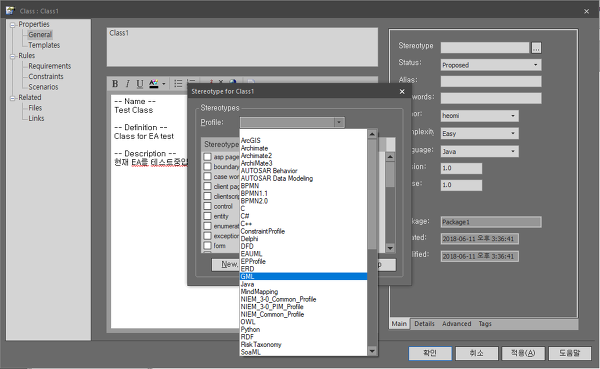Click profile list scrollbar up arrow
The image size is (600, 369).
coord(372,134)
